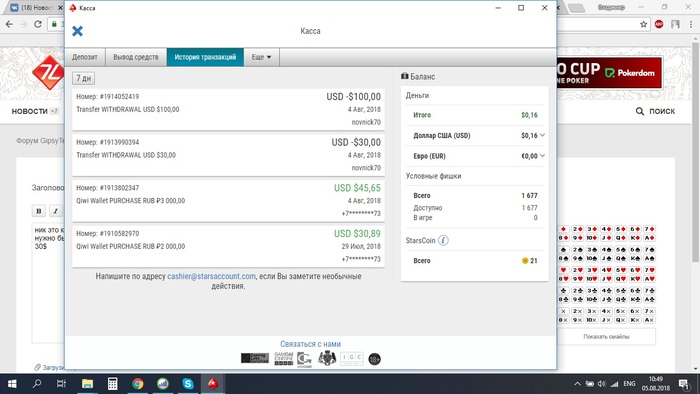700x394 pixels.
Task: Open Связаться с нами link
Action: [x=310, y=344]
